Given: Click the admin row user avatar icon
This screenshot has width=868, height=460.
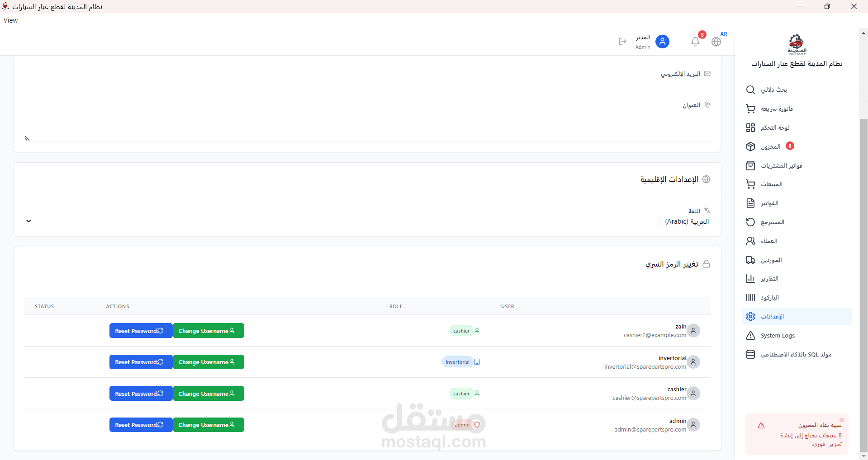Looking at the screenshot, I should tap(694, 425).
